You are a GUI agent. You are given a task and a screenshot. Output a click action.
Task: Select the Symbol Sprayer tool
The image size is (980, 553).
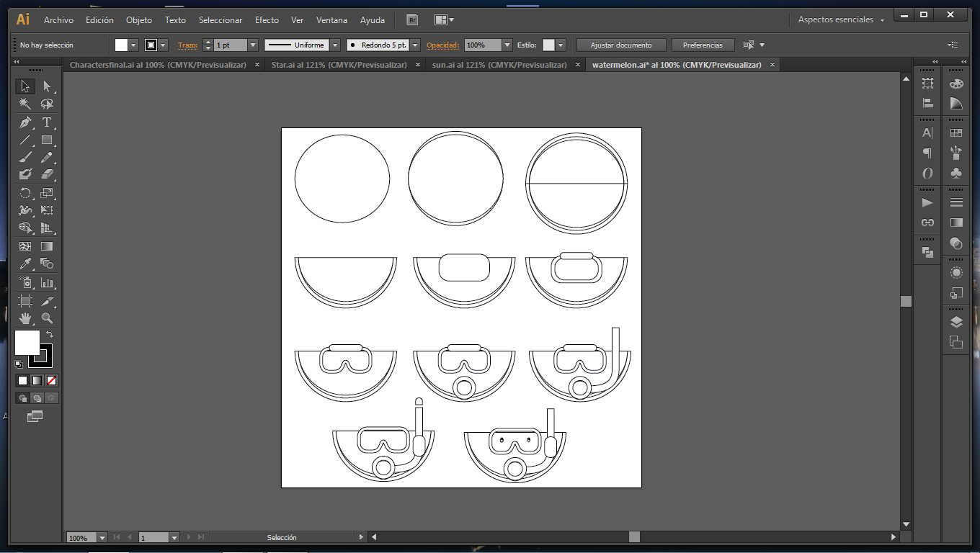pos(25,282)
